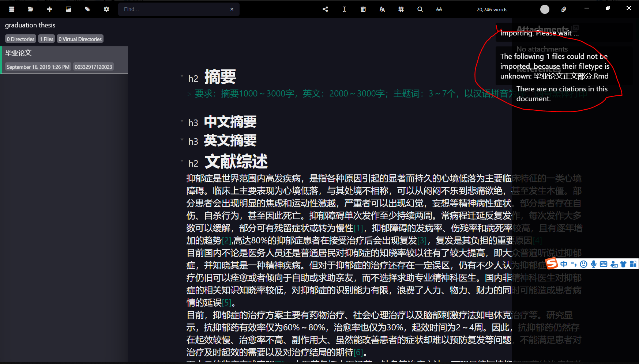Click on the 摘要 heading text

[220, 77]
